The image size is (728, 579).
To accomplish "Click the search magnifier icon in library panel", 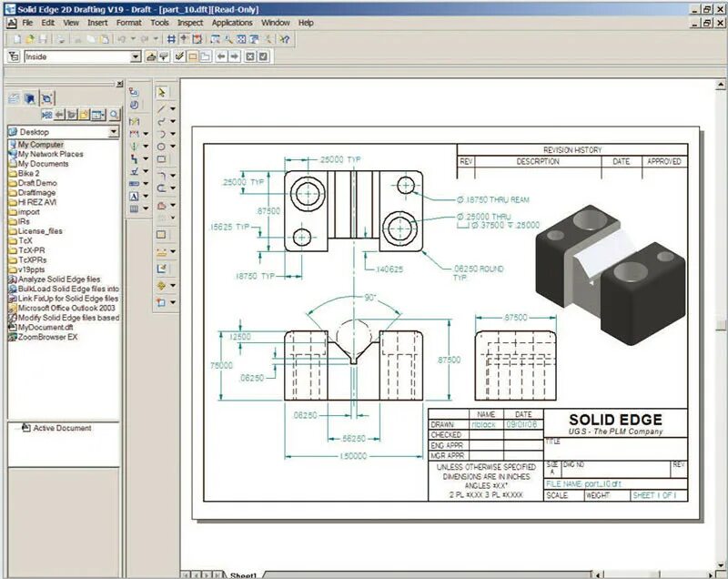I will (x=114, y=114).
